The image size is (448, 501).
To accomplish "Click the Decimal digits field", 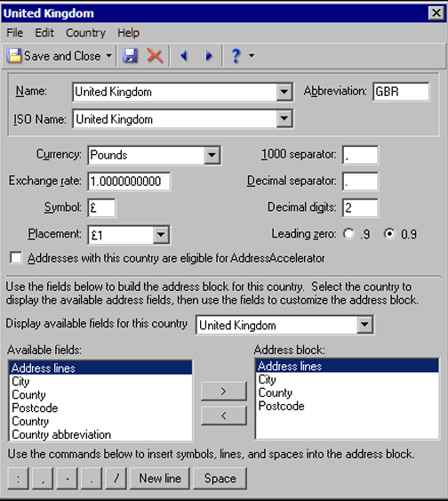I will click(360, 207).
